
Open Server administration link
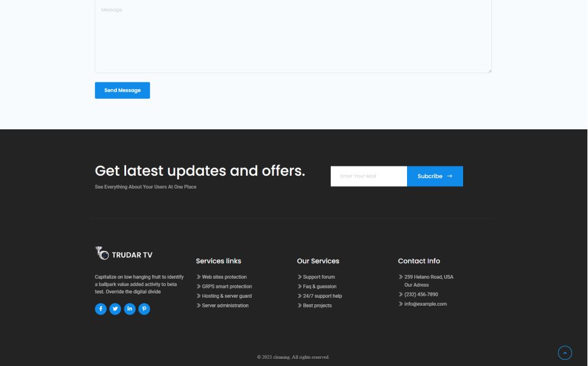click(x=225, y=306)
